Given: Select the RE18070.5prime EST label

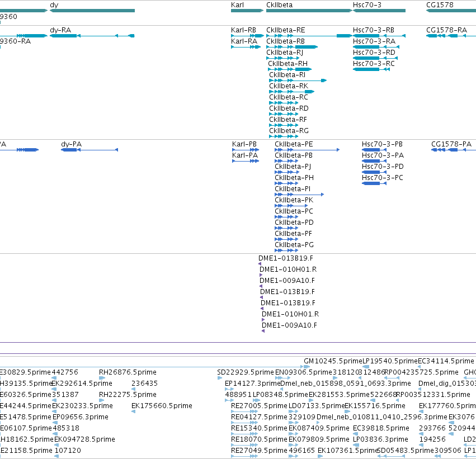Looking at the screenshot, I should pyautogui.click(x=259, y=439).
